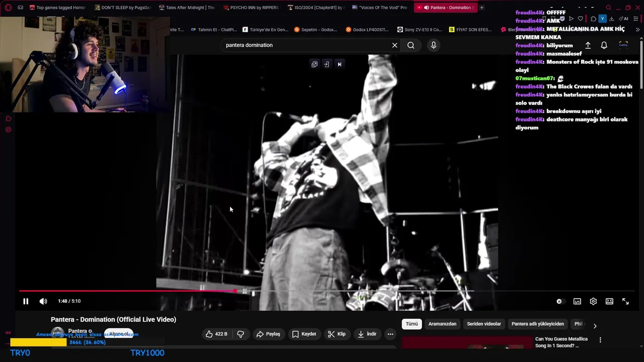Open the Opera GX sidebar settings gear

click(8, 130)
